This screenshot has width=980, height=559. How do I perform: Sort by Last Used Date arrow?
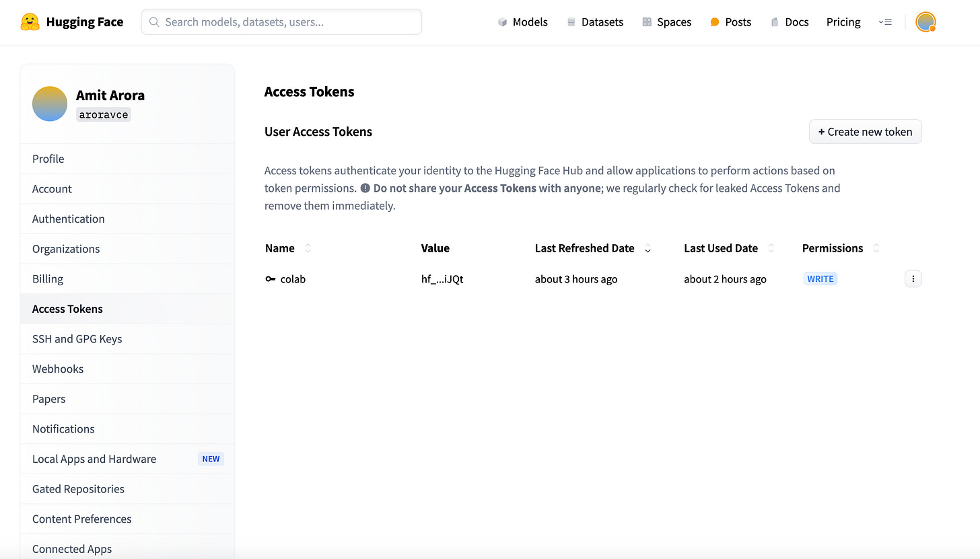click(771, 248)
